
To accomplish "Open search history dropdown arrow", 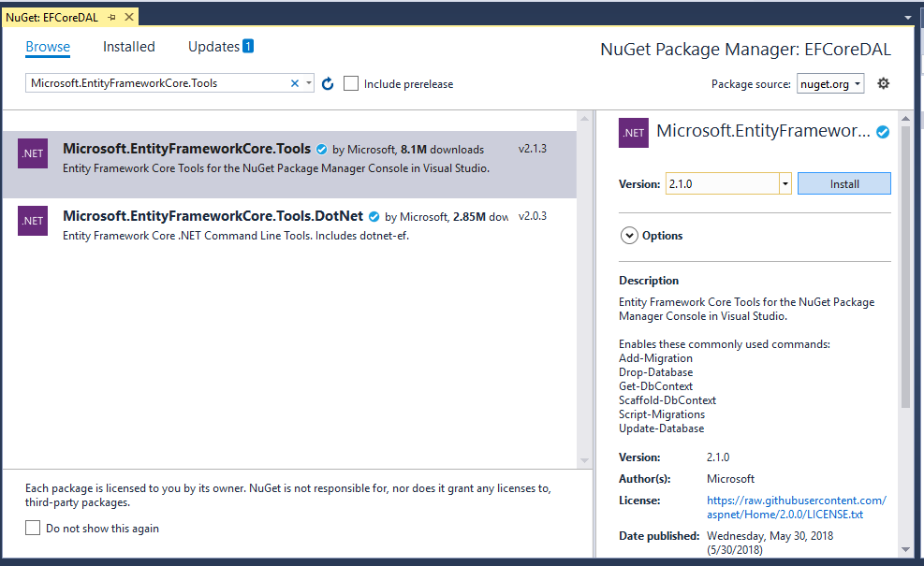I will click(309, 83).
